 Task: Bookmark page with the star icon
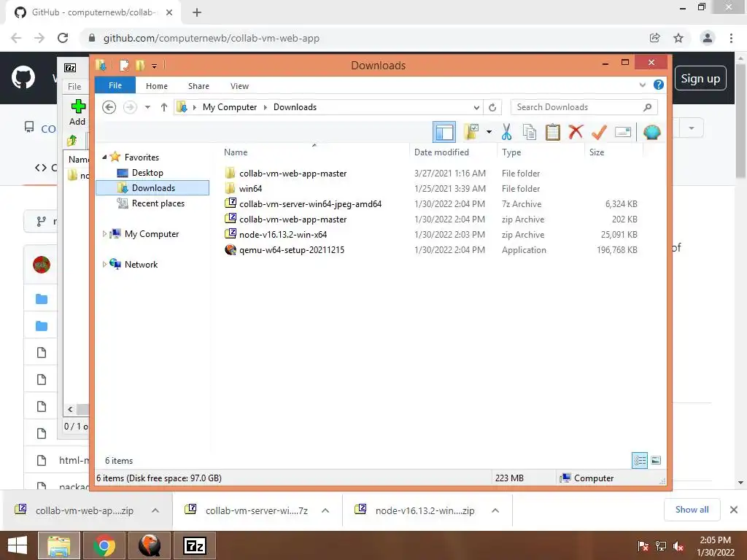point(678,38)
